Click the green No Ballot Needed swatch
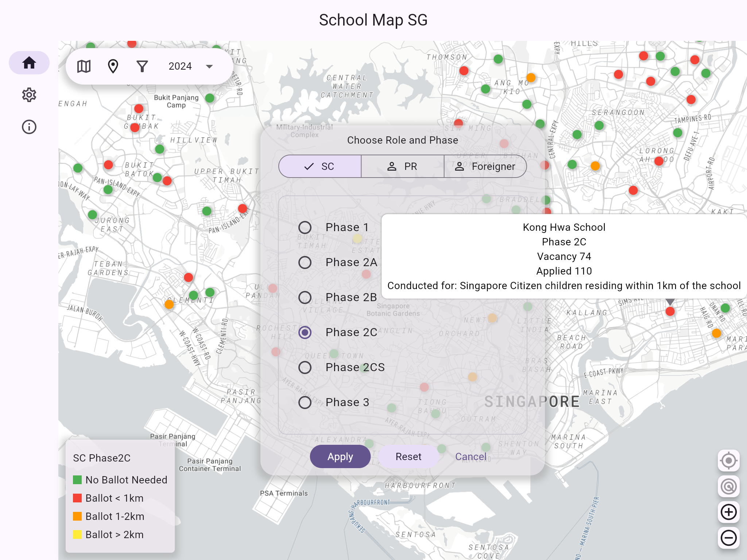747x560 pixels. 77,480
